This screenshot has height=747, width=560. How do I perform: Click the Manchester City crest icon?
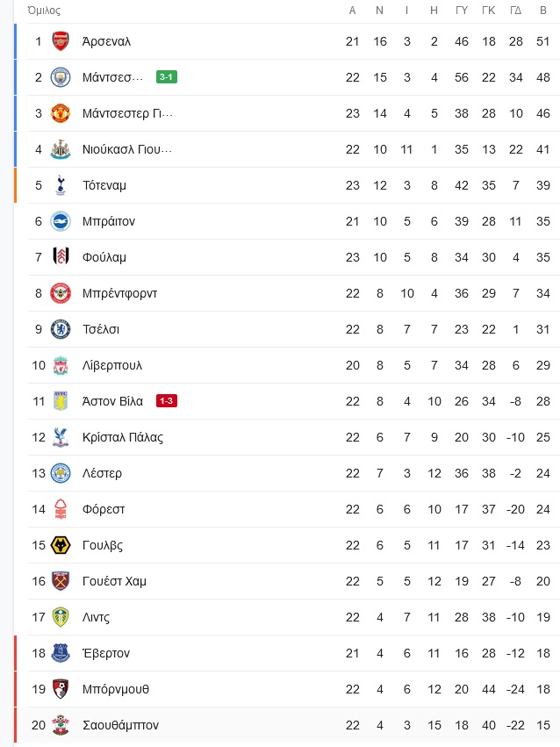coord(61,77)
